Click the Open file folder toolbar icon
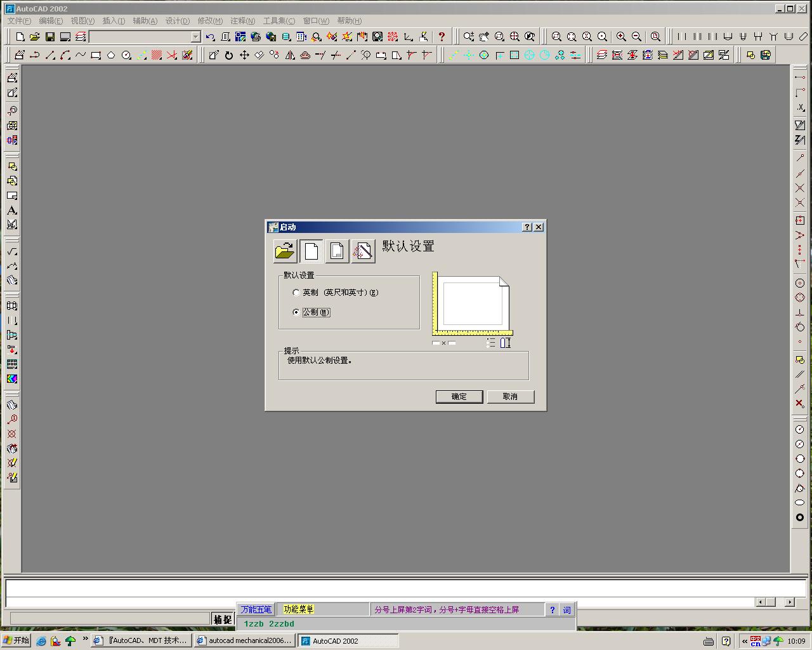Screen dimensions: 812x650 click(35, 37)
